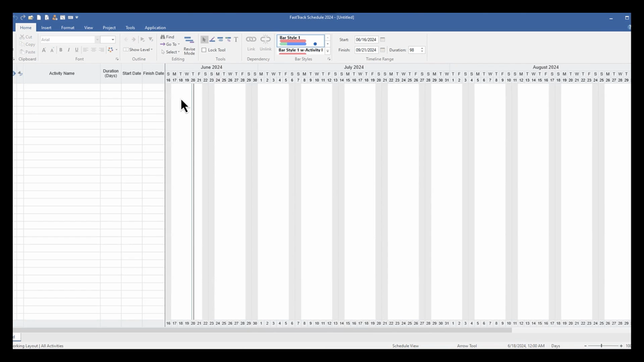Toggle Bold formatting
Image resolution: width=644 pixels, height=362 pixels.
[x=61, y=50]
